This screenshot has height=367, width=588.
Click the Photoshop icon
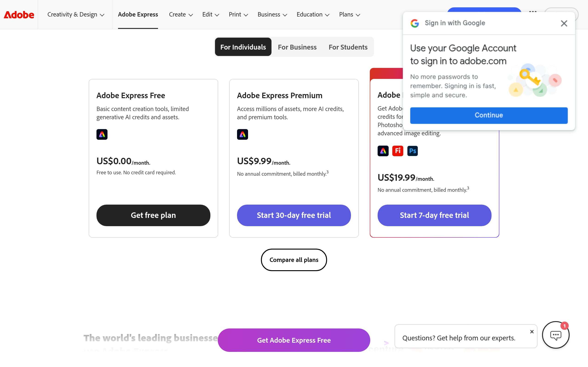412,151
